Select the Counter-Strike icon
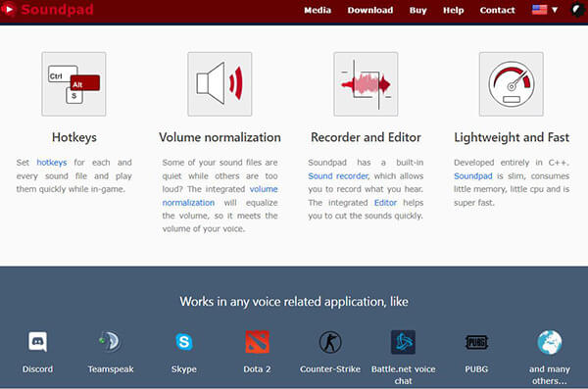The width and height of the screenshot is (588, 389). click(x=330, y=342)
